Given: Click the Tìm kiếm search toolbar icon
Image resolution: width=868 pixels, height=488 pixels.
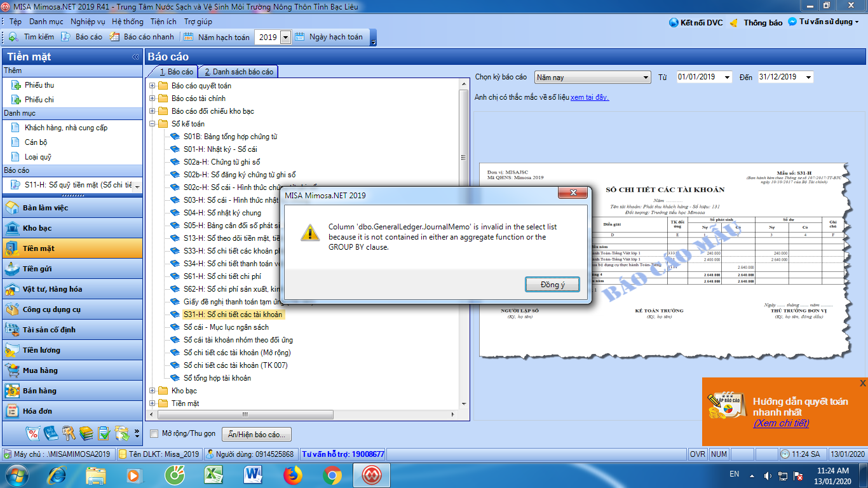Looking at the screenshot, I should (13, 37).
